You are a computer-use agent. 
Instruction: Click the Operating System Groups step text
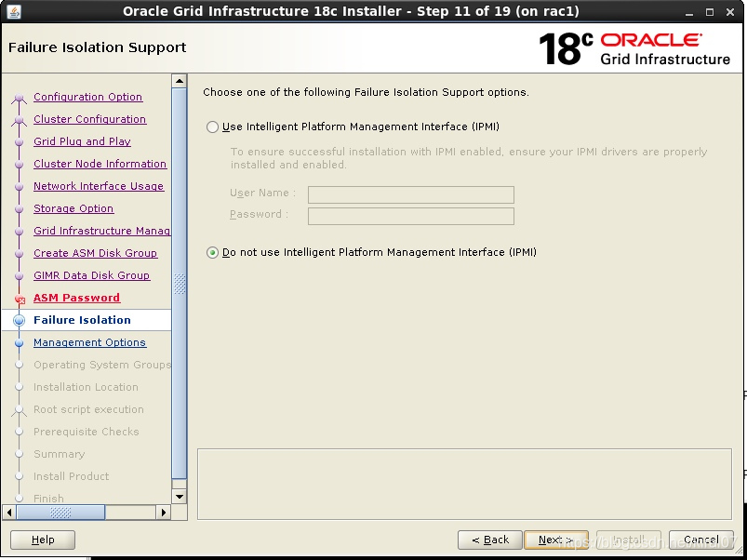[102, 365]
